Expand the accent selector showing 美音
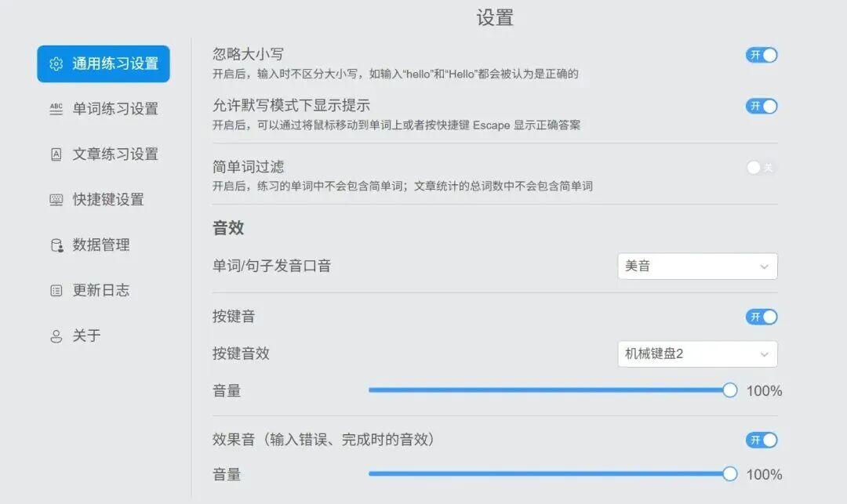Viewport: 847px width, 504px height. pos(696,267)
